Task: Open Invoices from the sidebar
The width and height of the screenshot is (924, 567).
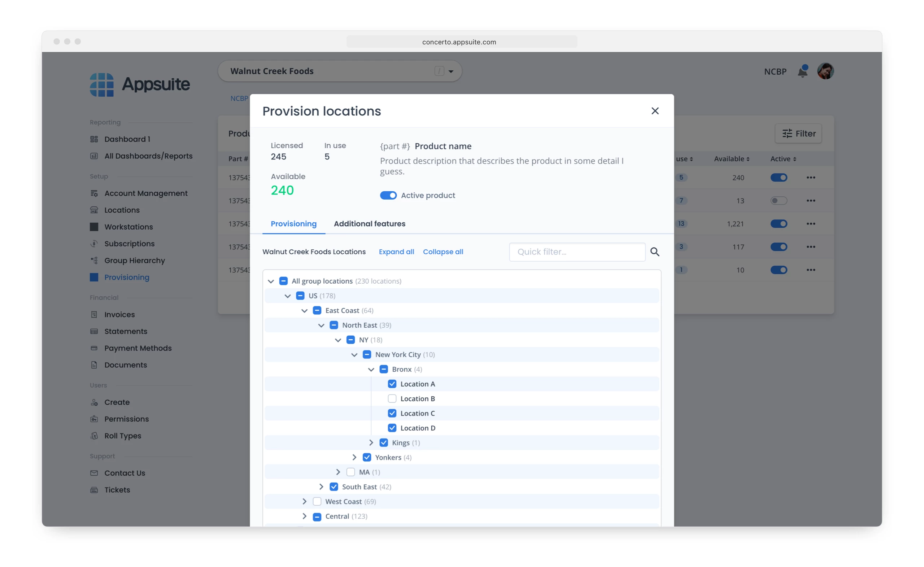Action: [x=119, y=314]
